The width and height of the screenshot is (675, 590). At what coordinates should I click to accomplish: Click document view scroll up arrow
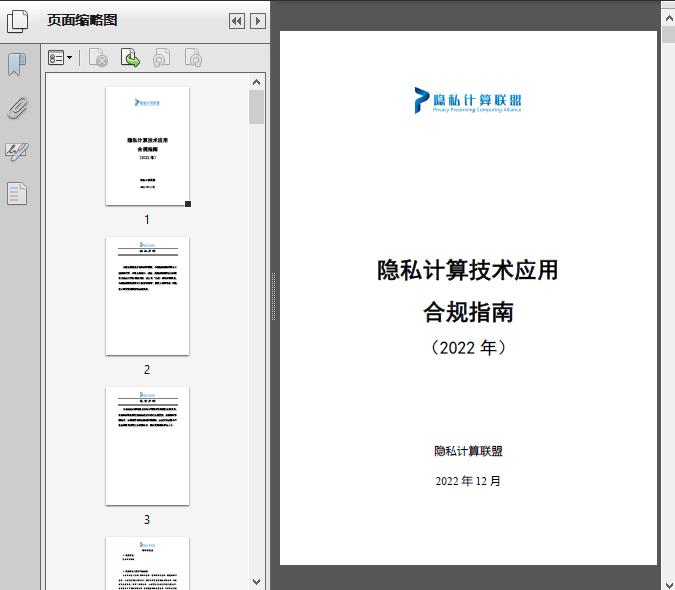pyautogui.click(x=669, y=19)
